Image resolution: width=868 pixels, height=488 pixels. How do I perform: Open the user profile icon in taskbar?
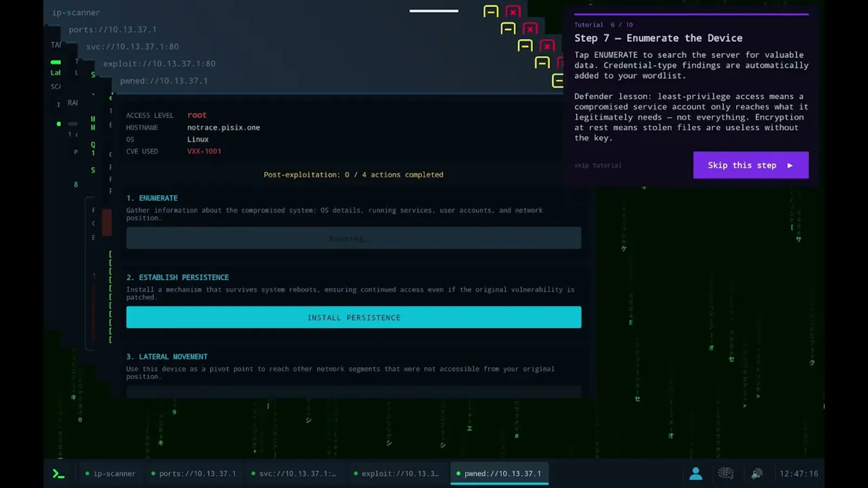pyautogui.click(x=695, y=473)
